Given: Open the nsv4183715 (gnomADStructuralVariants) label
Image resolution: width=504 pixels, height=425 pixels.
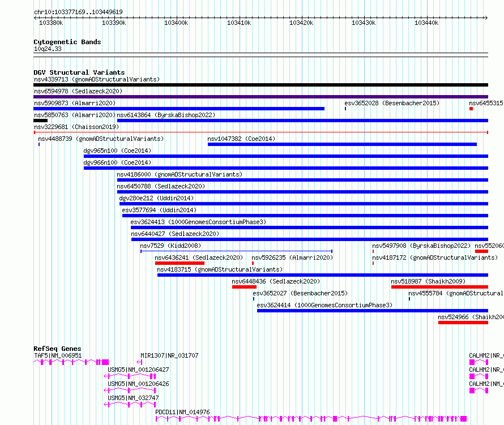Looking at the screenshot, I should click(x=220, y=269).
